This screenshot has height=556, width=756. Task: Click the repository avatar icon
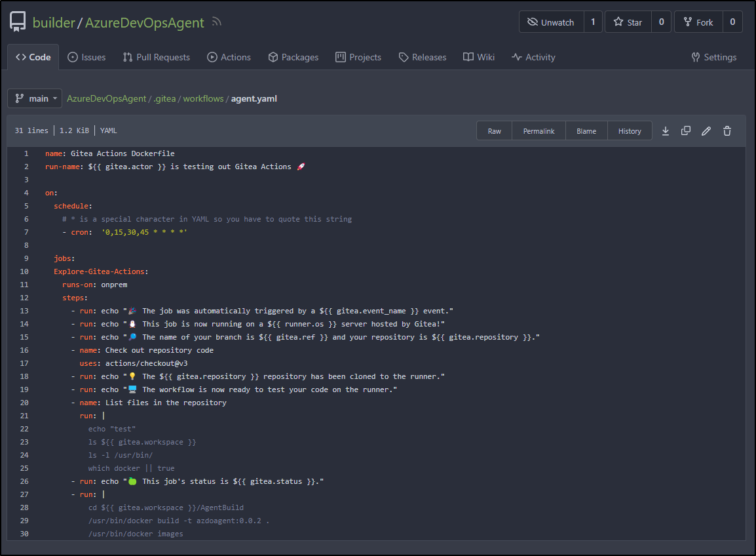[18, 22]
